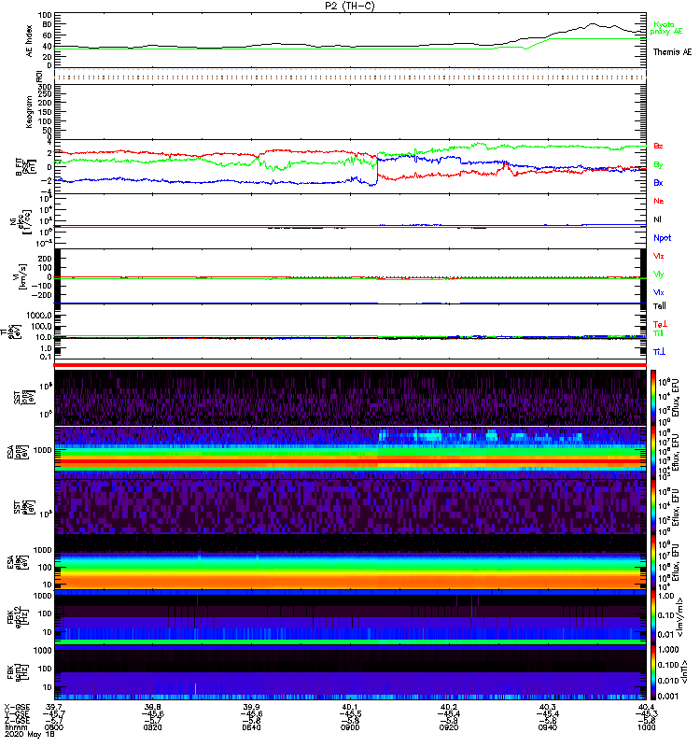Image resolution: width=700 pixels, height=747 pixels.
Task: Click the SST electrons panel color bar
Action: (653, 507)
